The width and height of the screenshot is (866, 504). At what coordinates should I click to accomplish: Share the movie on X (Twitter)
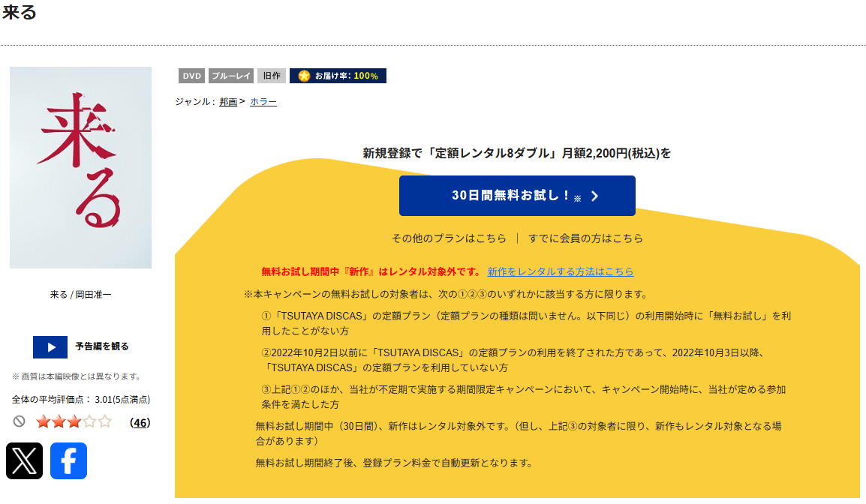point(24,461)
